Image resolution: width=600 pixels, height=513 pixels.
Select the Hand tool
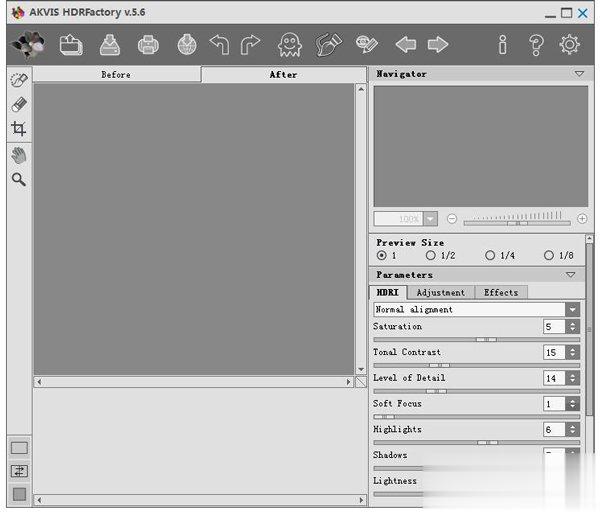pos(19,155)
